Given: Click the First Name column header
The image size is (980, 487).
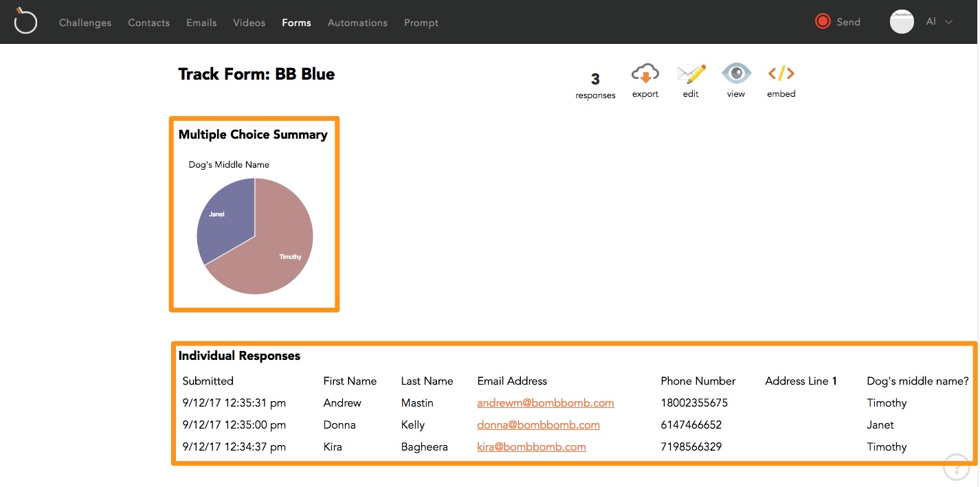Looking at the screenshot, I should click(350, 381).
